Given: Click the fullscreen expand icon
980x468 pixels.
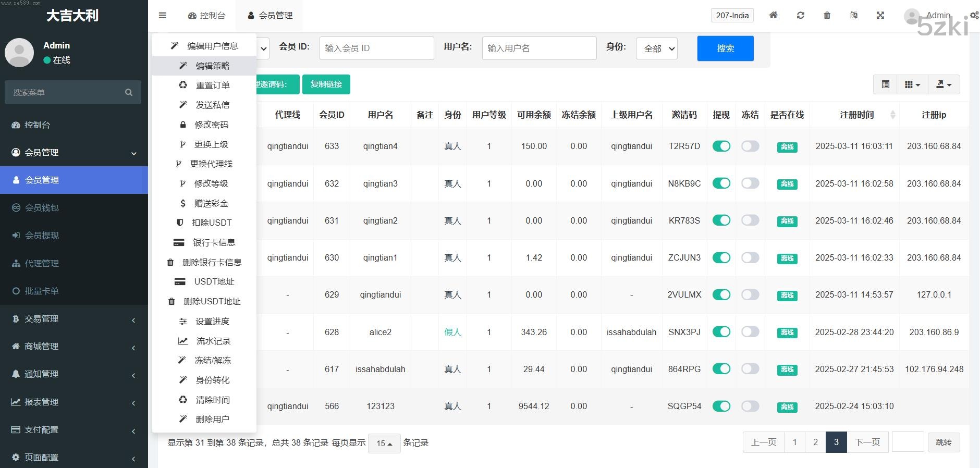Looking at the screenshot, I should click(880, 16).
